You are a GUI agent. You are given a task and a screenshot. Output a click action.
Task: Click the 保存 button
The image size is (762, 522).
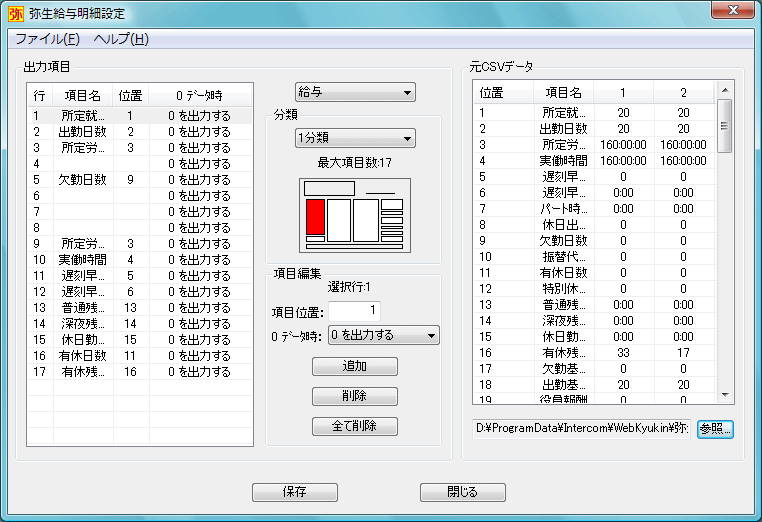point(294,492)
